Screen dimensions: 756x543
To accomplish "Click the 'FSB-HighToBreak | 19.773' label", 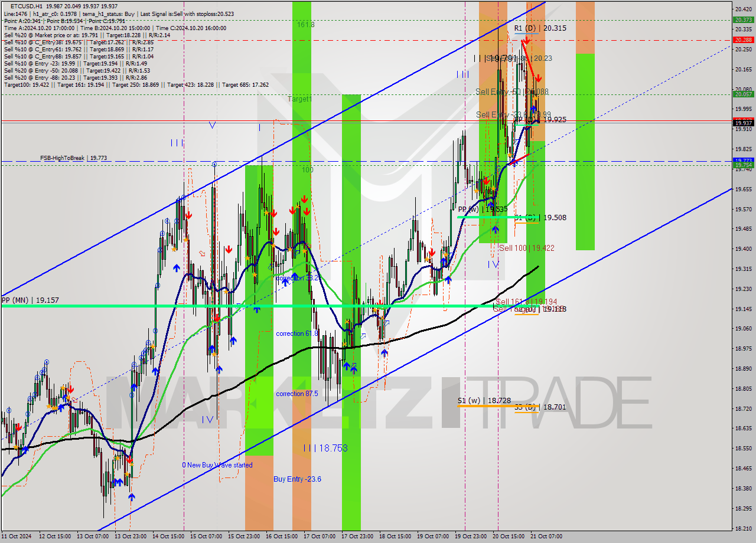I will (x=73, y=158).
